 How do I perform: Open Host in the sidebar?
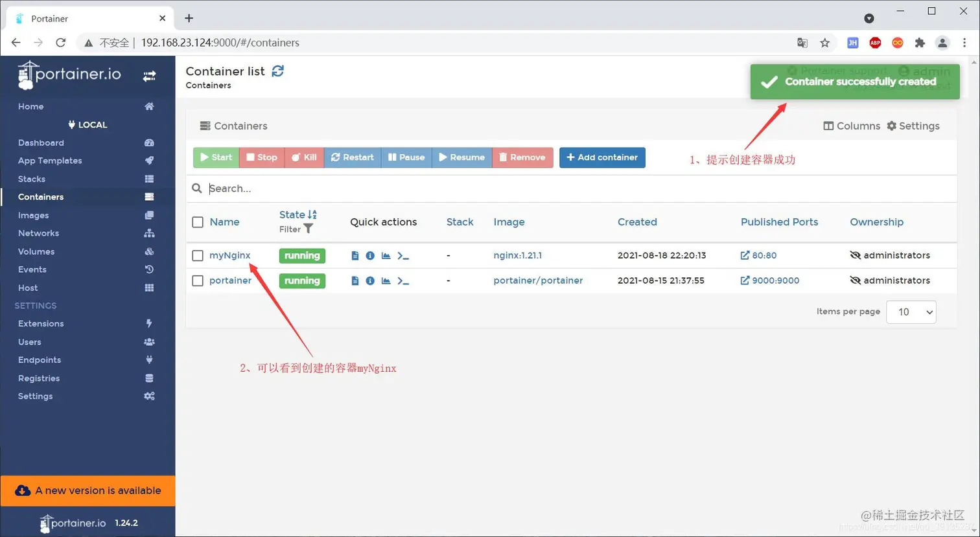(87, 288)
